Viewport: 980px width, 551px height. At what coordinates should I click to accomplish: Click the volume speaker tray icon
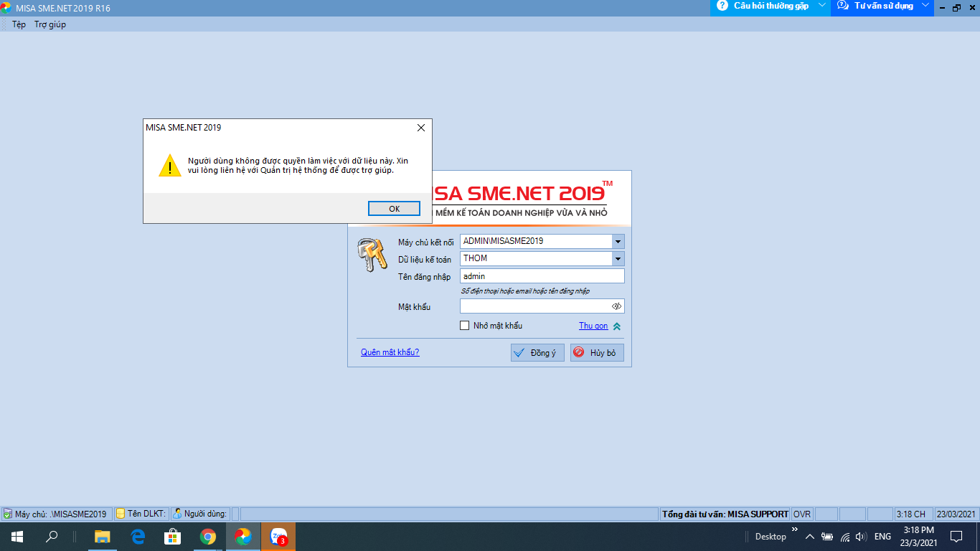point(862,537)
